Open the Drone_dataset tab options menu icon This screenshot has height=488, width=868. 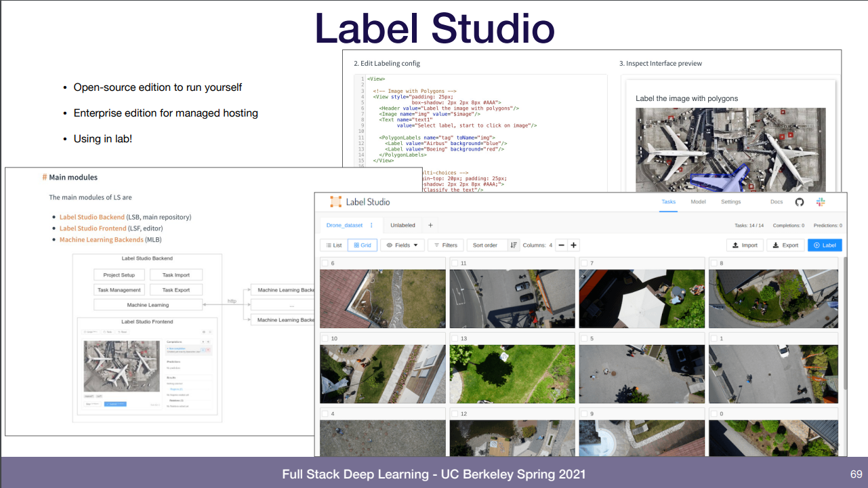point(371,225)
